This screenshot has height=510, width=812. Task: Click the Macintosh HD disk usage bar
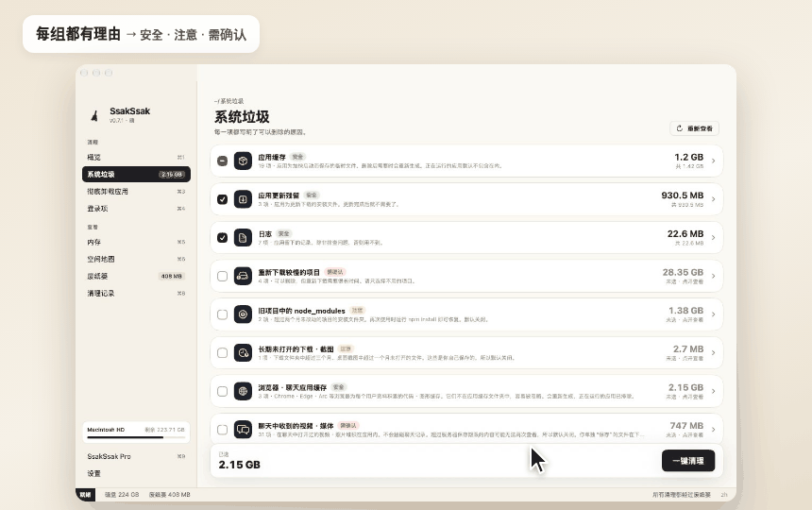click(136, 437)
